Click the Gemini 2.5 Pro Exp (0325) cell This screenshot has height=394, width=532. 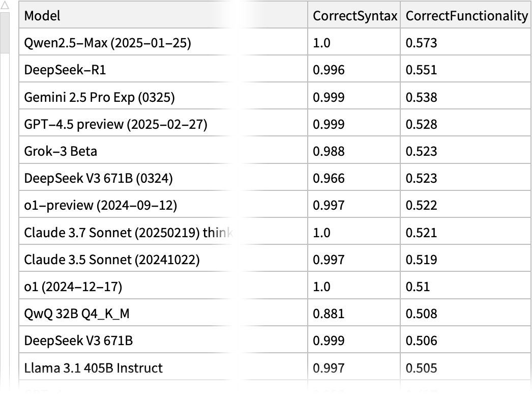(x=99, y=97)
